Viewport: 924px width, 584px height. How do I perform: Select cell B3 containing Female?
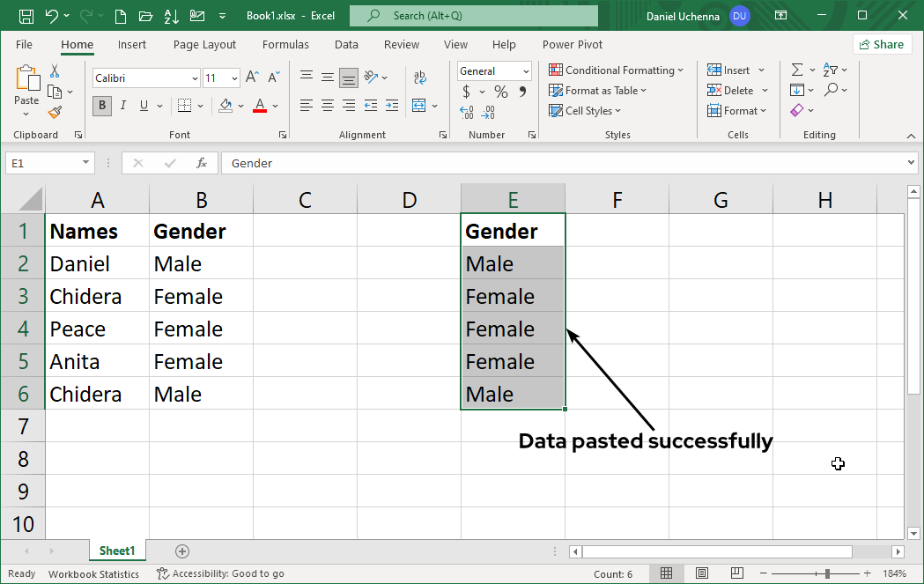click(201, 296)
